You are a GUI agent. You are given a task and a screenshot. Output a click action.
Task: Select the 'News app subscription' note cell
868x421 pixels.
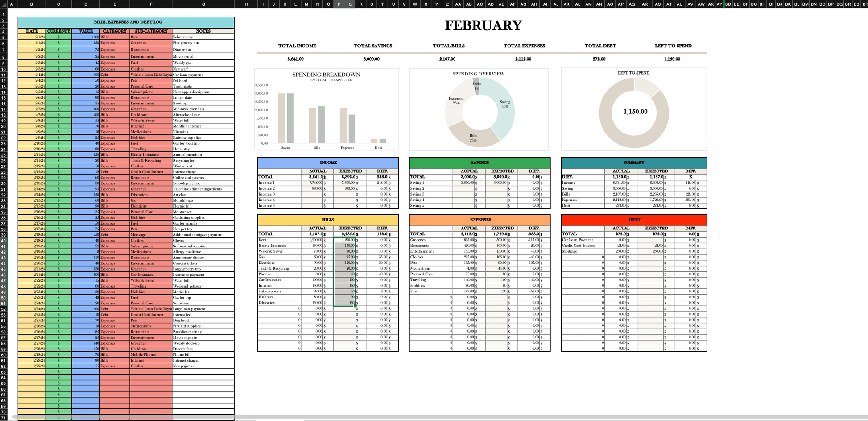coord(203,92)
